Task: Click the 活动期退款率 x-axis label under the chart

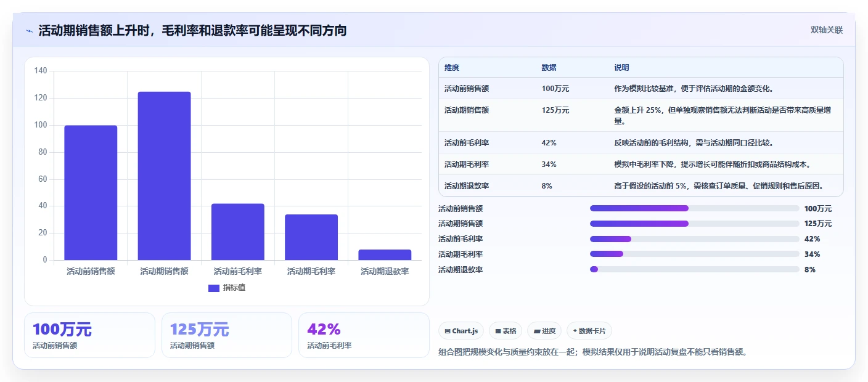Action: coord(385,271)
